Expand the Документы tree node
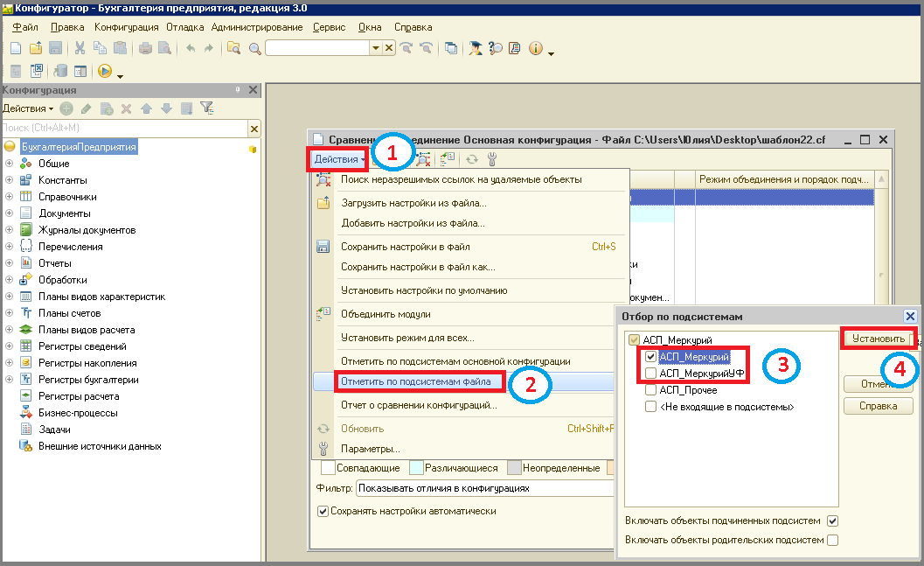The image size is (924, 566). pyautogui.click(x=9, y=213)
